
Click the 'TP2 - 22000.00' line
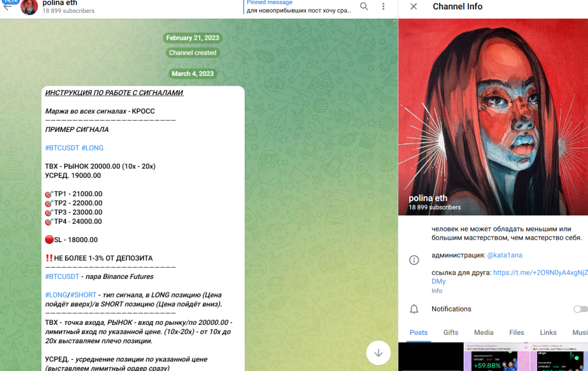pos(74,203)
